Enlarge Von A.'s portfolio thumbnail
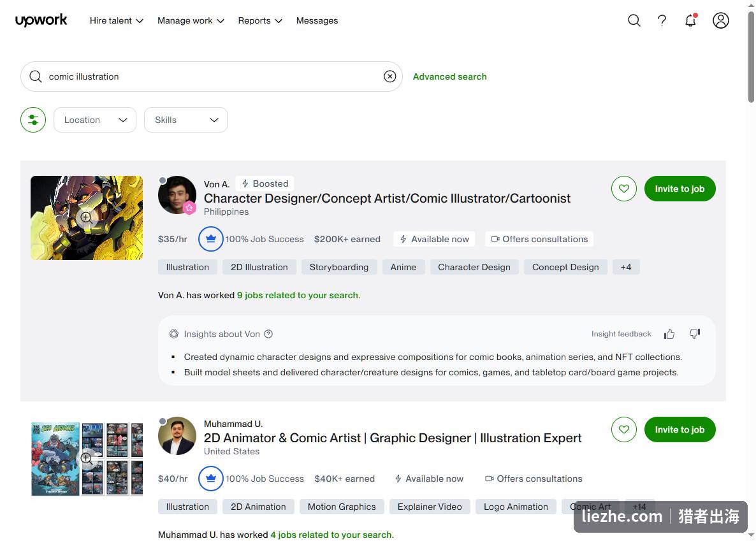The height and width of the screenshot is (541, 756). [86, 217]
